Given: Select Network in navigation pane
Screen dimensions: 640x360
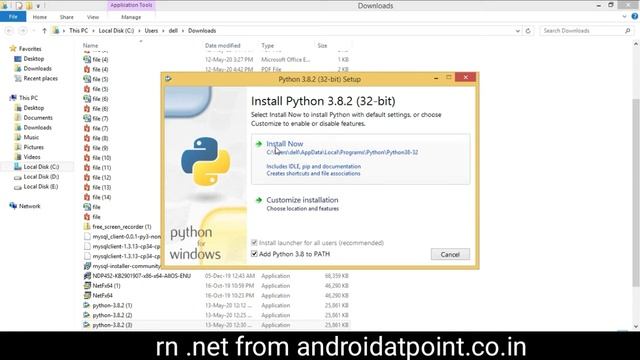Looking at the screenshot, I should pyautogui.click(x=29, y=206).
